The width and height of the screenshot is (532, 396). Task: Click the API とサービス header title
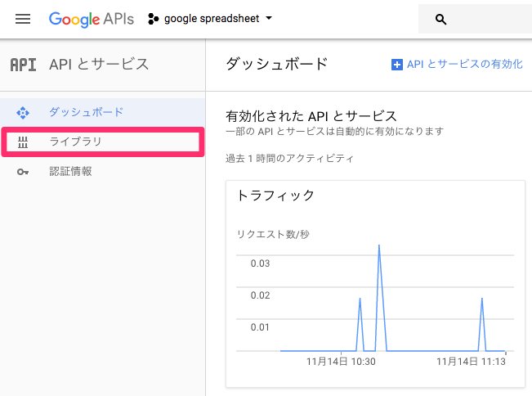(99, 64)
